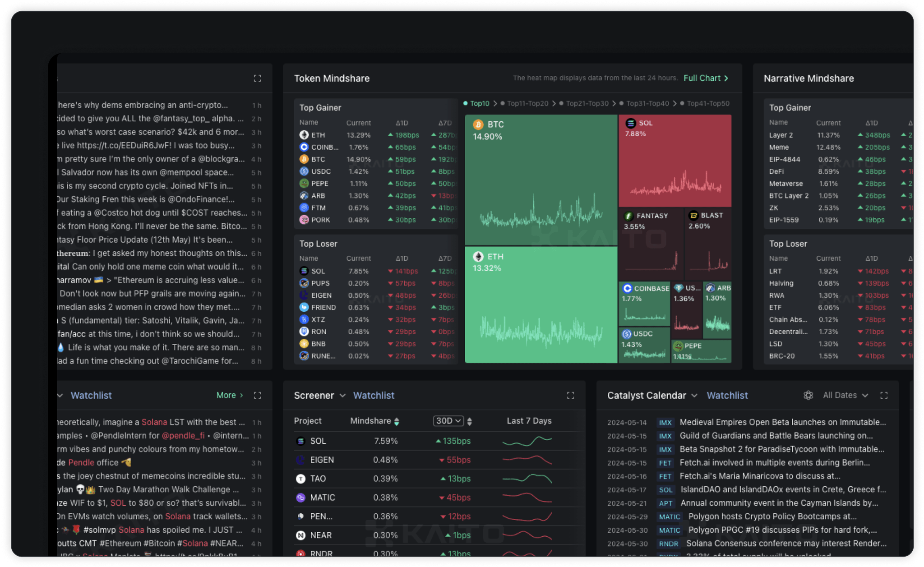Toggle the Watchlist filter in Catalyst Calendar
The width and height of the screenshot is (924, 567).
click(x=726, y=396)
